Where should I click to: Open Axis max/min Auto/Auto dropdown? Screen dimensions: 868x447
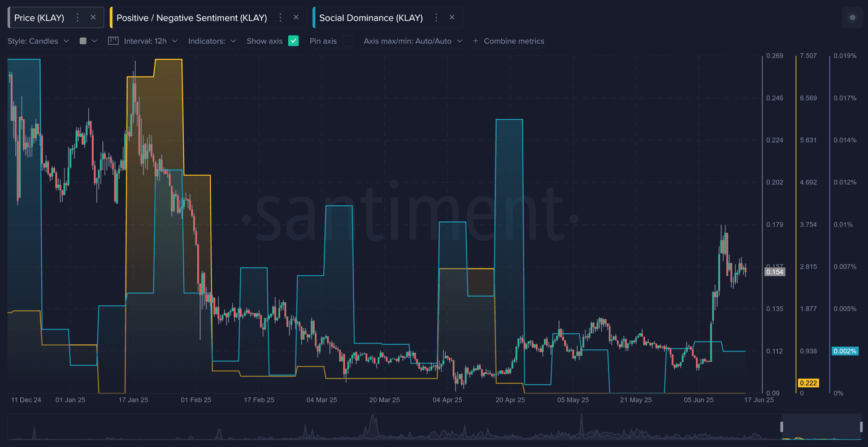(x=413, y=41)
